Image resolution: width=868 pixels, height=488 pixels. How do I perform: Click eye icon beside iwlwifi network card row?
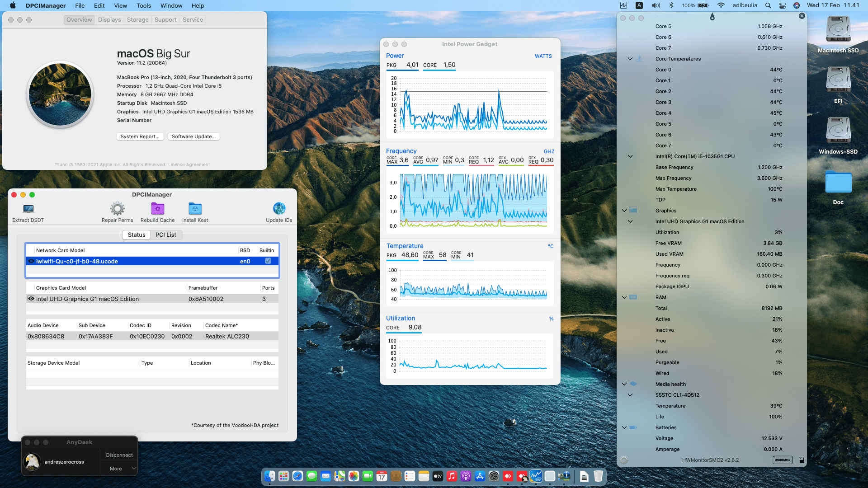coord(31,261)
